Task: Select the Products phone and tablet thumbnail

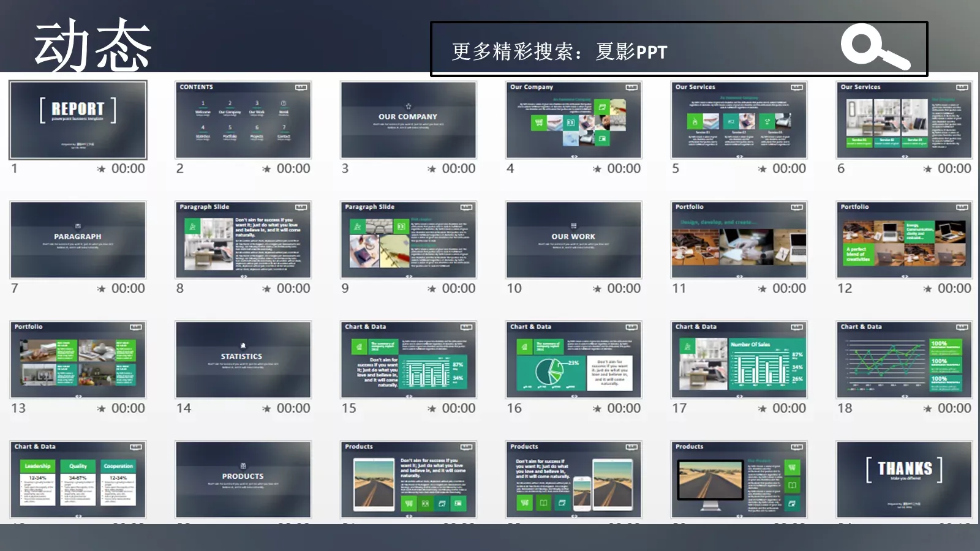Action: point(574,479)
